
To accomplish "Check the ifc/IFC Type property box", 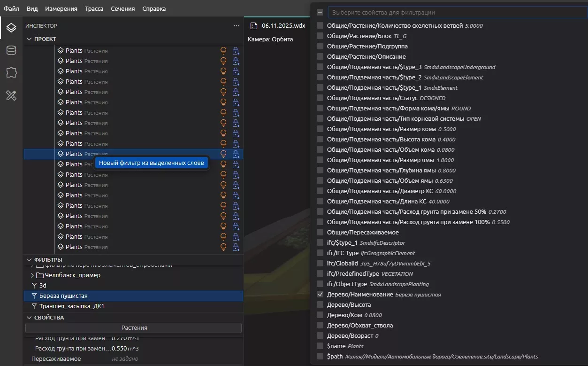I will tap(320, 253).
